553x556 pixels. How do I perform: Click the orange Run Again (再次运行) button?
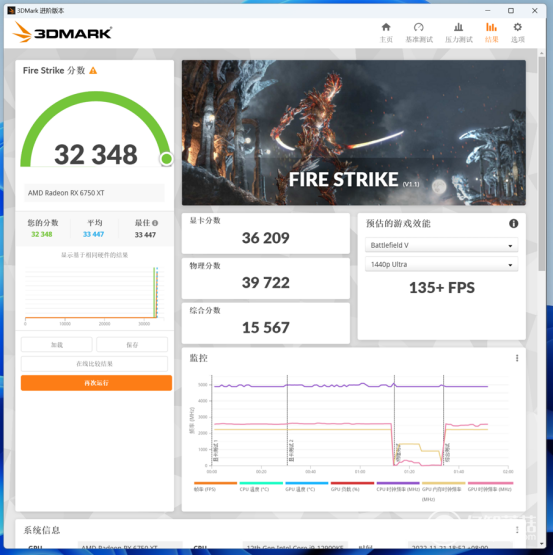(96, 383)
